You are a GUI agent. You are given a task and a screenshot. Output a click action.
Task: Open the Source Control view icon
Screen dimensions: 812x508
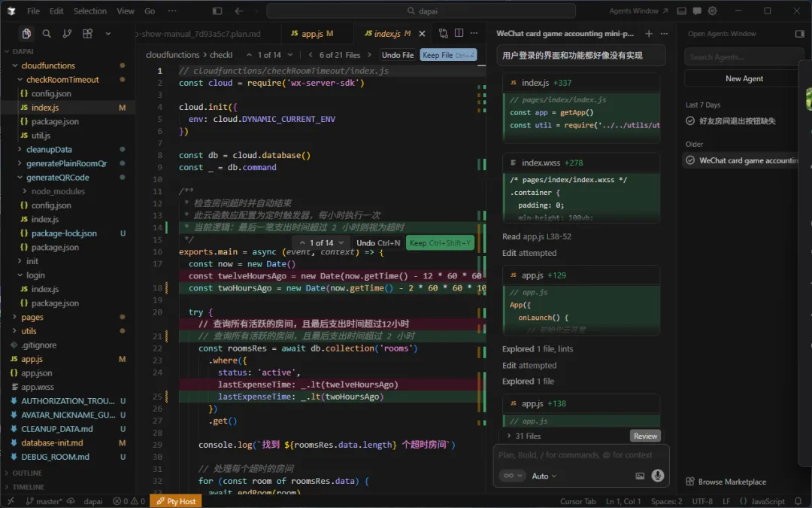click(x=67, y=34)
